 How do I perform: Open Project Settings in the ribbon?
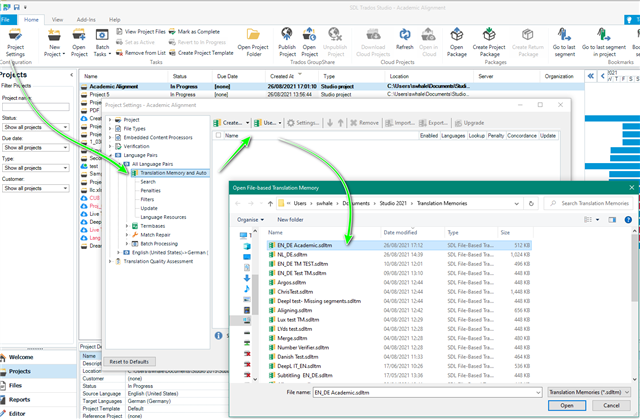pos(15,40)
